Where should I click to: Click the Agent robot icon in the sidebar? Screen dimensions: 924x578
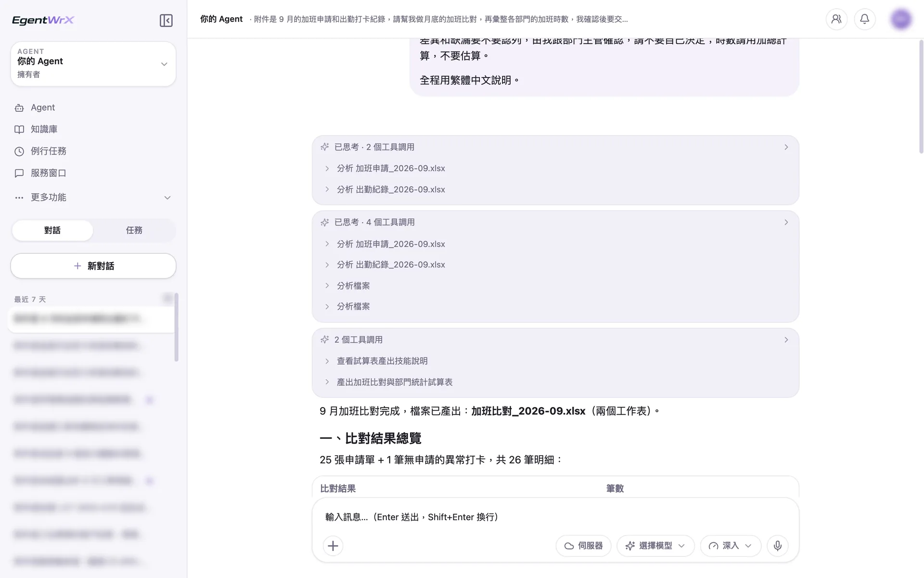coord(19,108)
